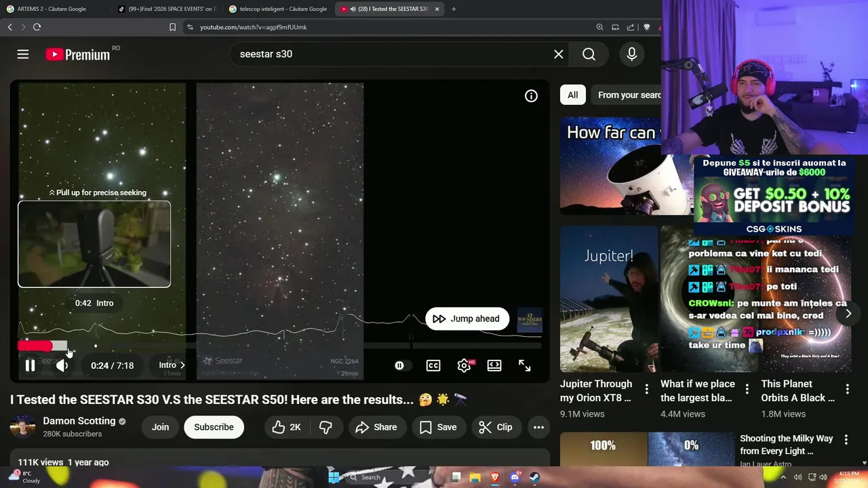868x488 pixels.
Task: Create a Clip with scissors button
Action: coord(496,427)
